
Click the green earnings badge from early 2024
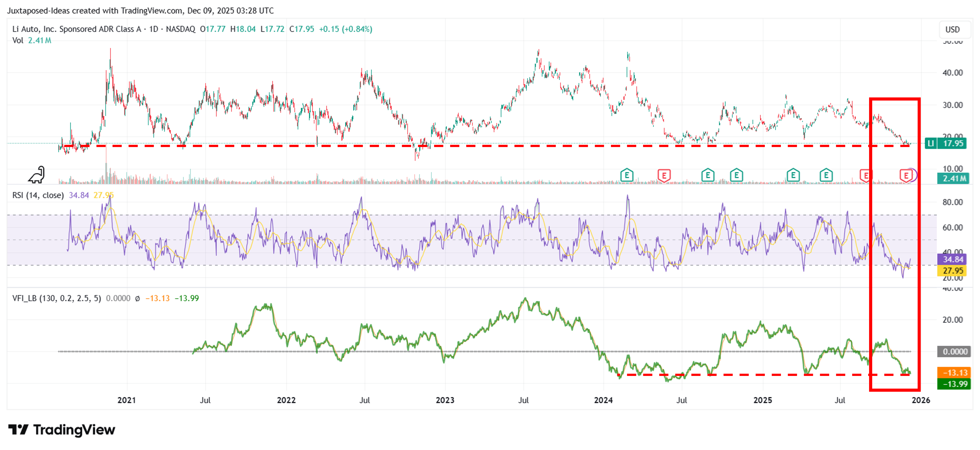[x=627, y=176]
